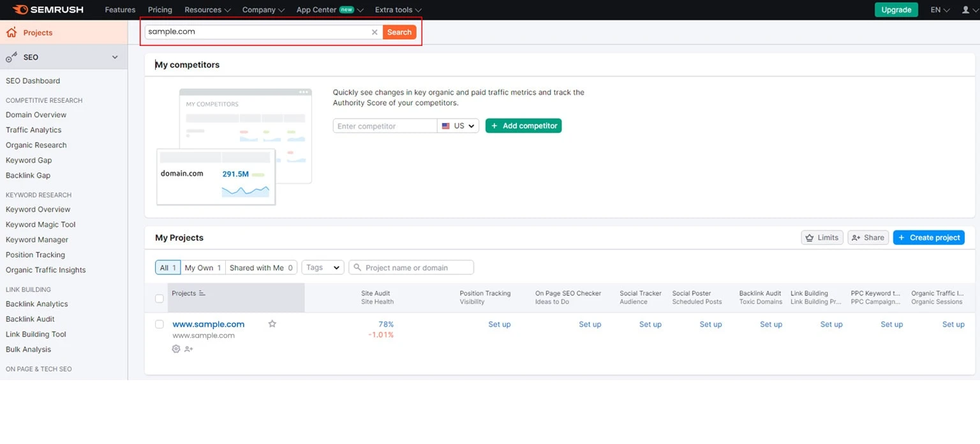Screen dimensions: 980x444
Task: Open the Extra tools dropdown
Action: tap(398, 10)
